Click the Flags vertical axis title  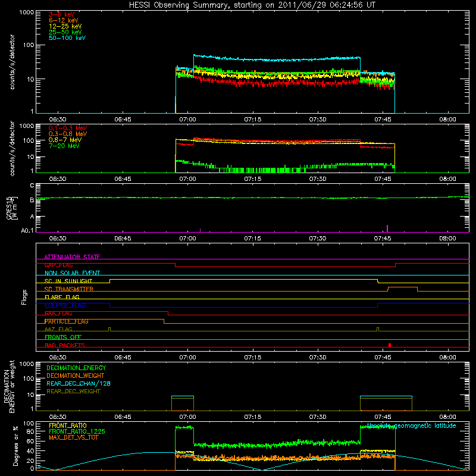coord(24,297)
